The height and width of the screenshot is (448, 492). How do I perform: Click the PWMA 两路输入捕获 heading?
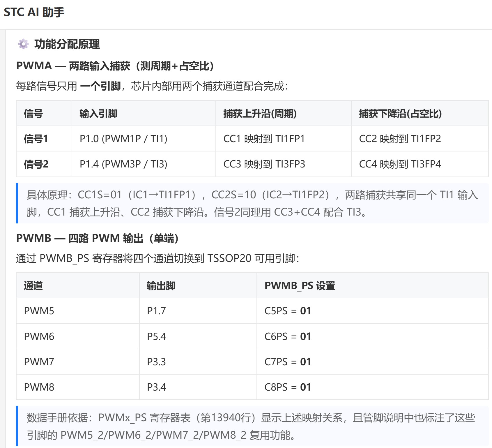click(115, 66)
